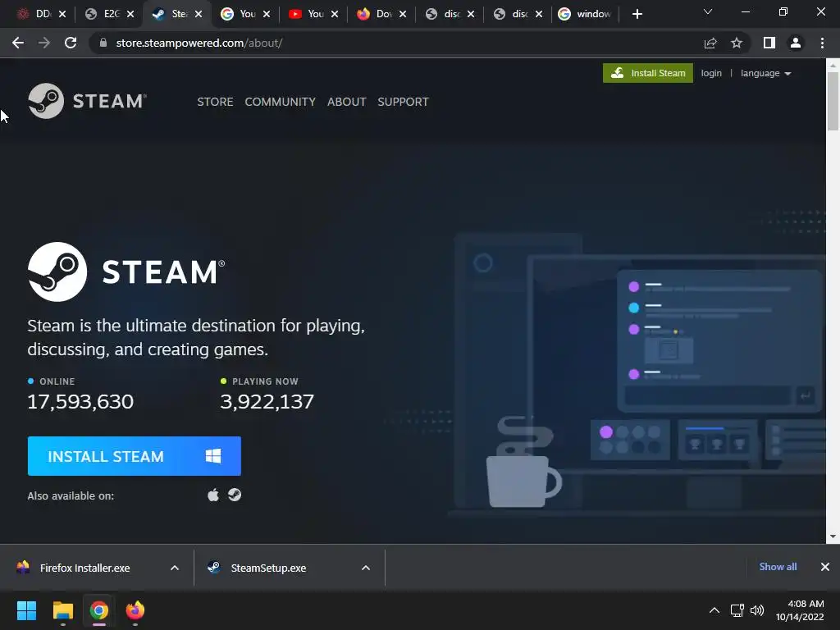
Task: Click the login link
Action: coord(711,73)
